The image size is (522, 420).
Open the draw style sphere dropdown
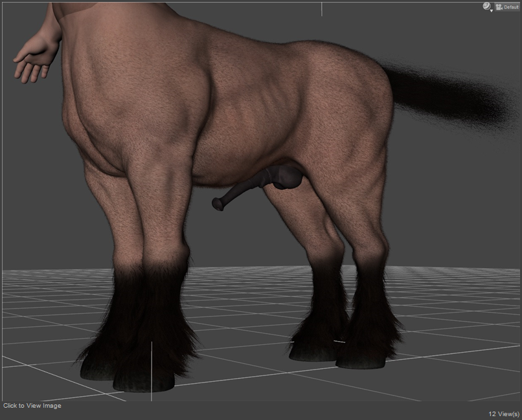488,7
